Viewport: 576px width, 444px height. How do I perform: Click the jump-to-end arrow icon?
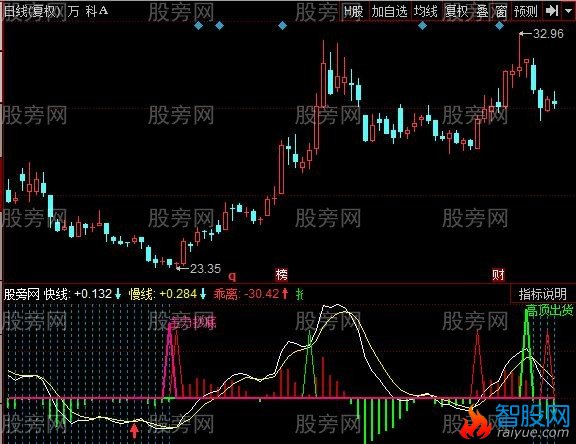point(552,11)
